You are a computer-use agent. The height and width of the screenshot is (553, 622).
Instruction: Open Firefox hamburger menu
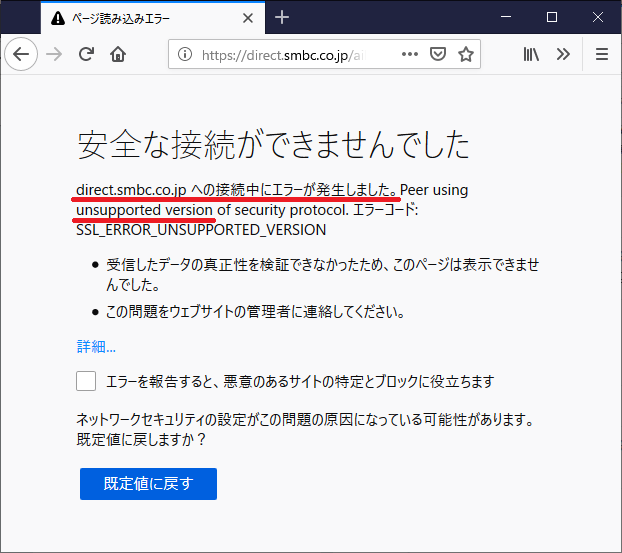602,54
